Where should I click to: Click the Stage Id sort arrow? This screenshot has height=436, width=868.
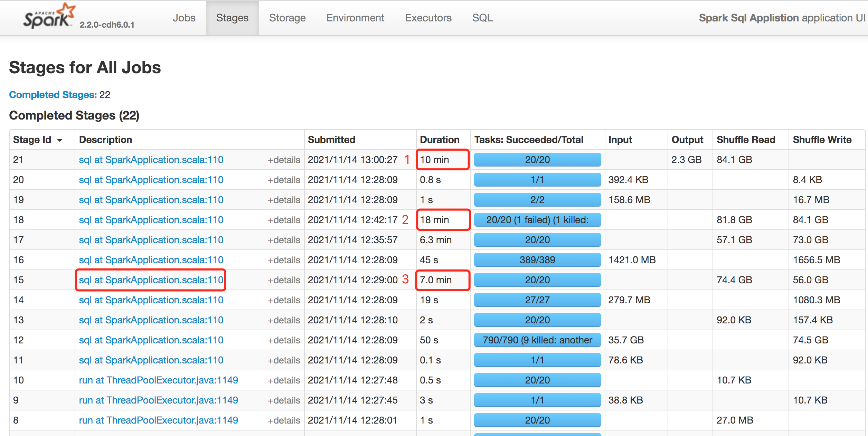(x=60, y=140)
